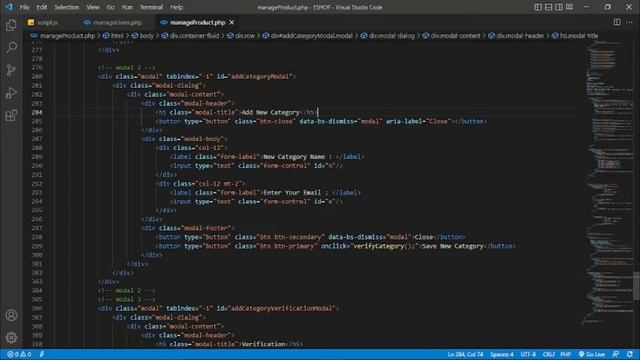
Task: Open the File menu
Action: point(24,7)
